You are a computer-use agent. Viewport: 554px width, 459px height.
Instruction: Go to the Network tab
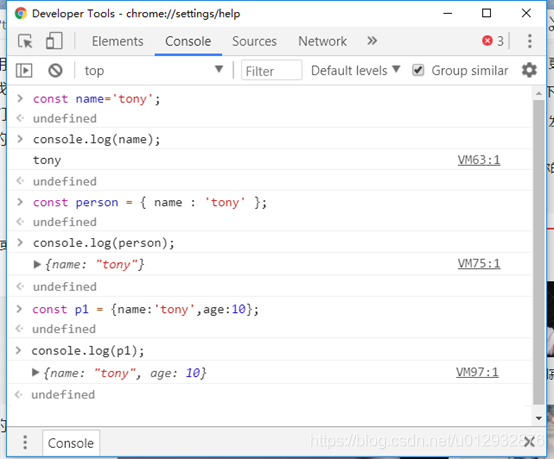click(x=323, y=41)
